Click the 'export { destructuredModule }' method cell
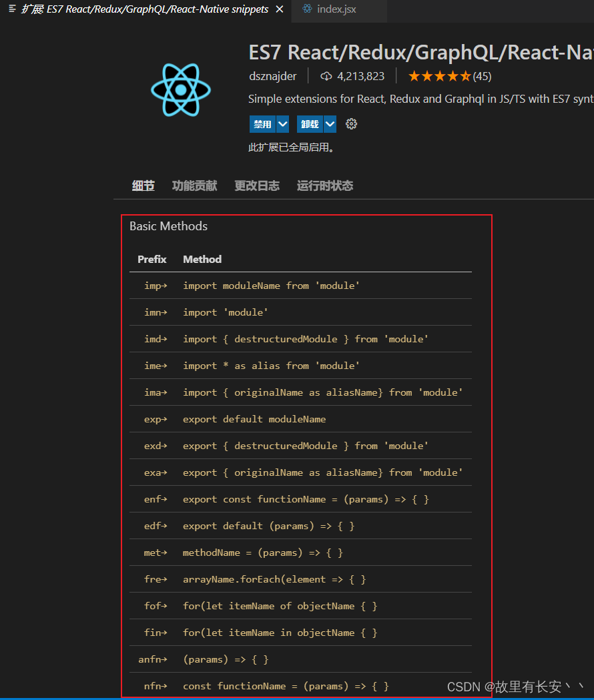 click(x=306, y=446)
